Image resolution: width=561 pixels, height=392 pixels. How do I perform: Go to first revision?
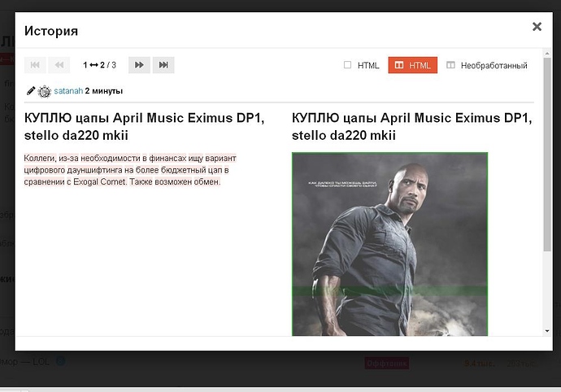(35, 65)
